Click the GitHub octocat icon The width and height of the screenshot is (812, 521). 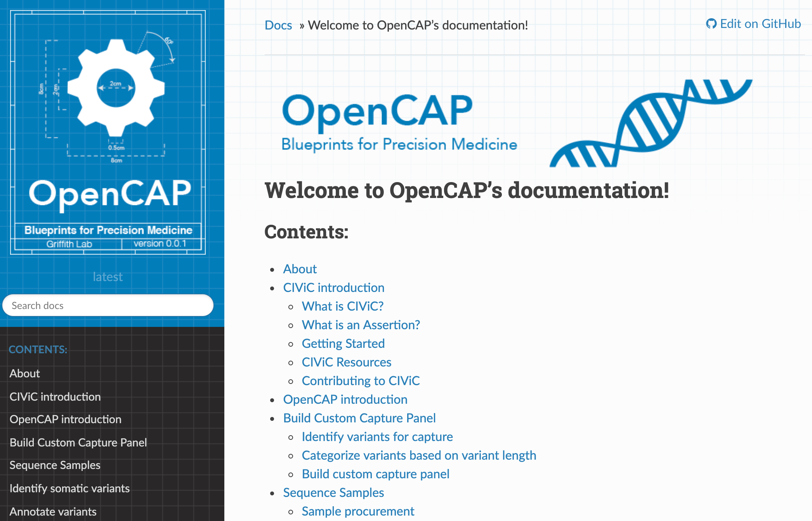click(711, 24)
